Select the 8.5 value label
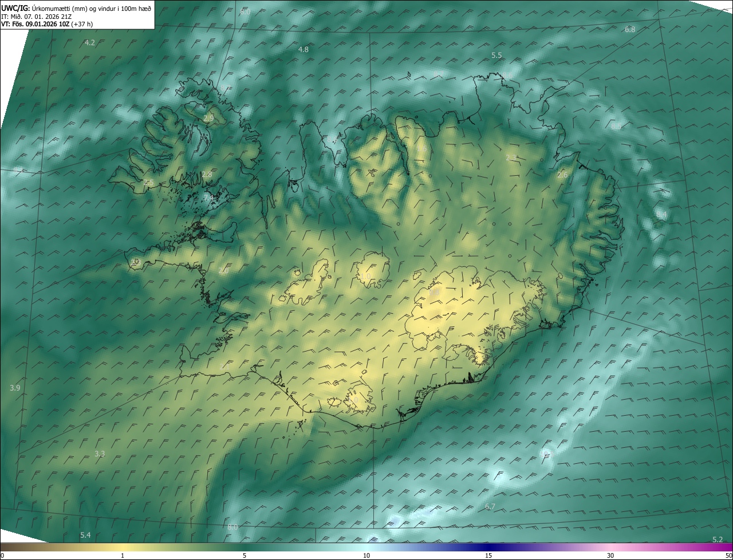Screen dimensions: 733x560 (616, 127)
